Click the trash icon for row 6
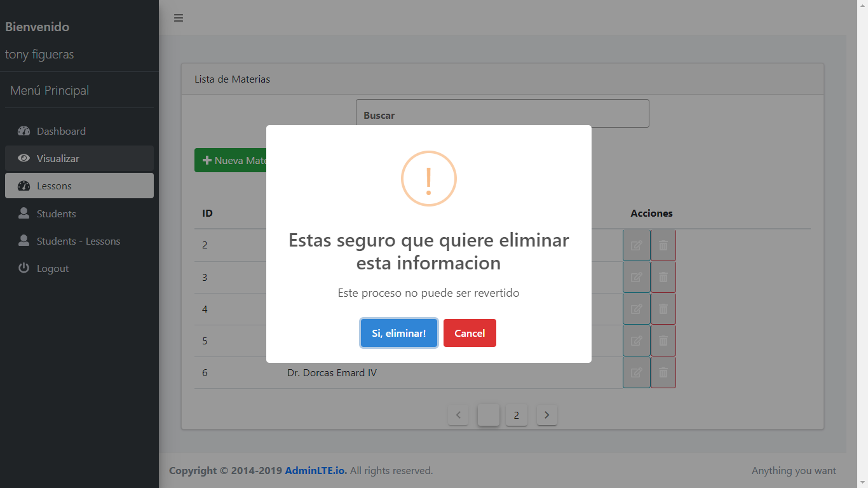Viewport: 868px width, 488px height. [x=663, y=372]
